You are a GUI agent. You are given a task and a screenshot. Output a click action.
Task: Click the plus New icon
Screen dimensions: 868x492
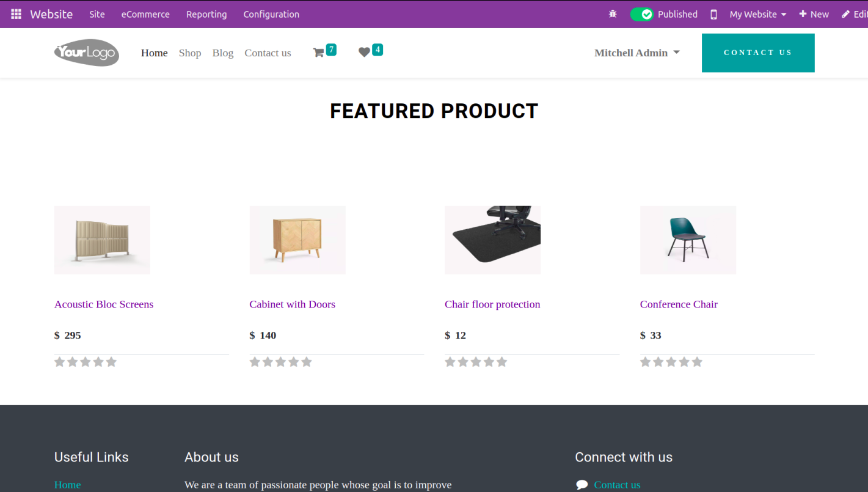pyautogui.click(x=803, y=14)
